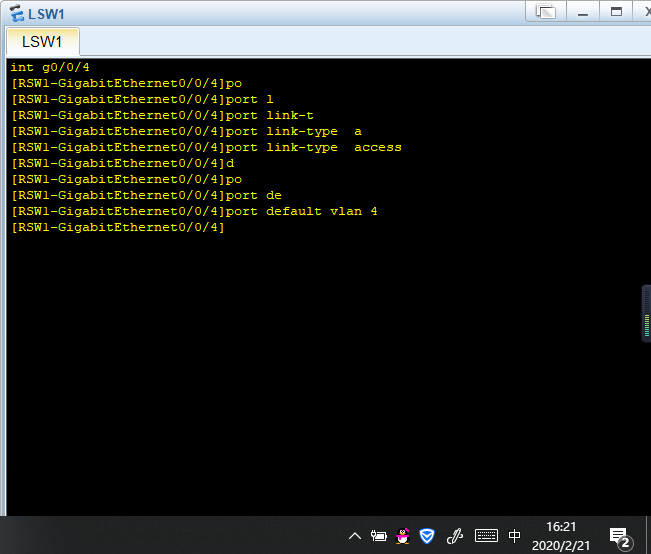
Task: Open the touch keyboard tray icon
Action: tap(486, 536)
